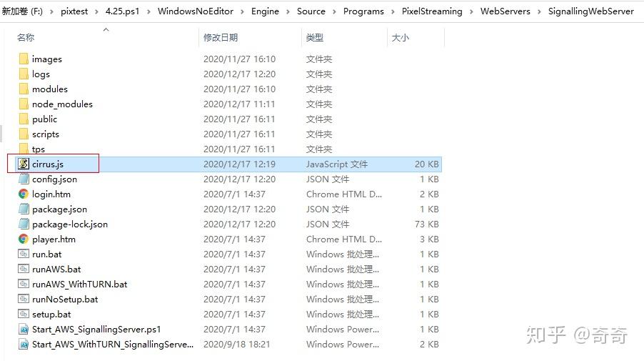The image size is (644, 361).
Task: Open the breadcrumb chevron after PixelStreaming
Action: pos(471,11)
